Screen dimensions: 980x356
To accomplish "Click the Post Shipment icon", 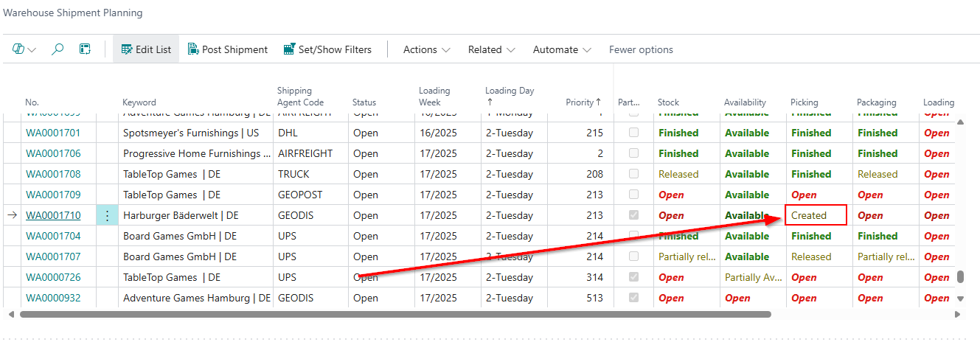I will point(193,49).
